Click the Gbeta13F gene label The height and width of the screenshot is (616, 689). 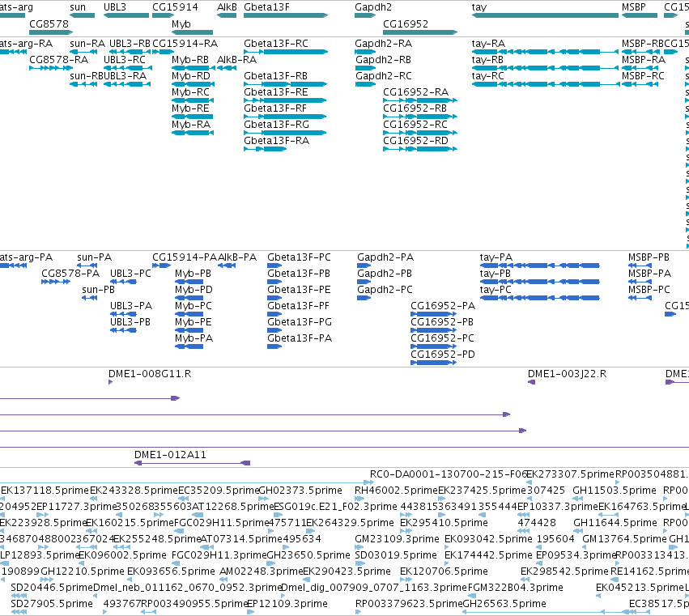(x=266, y=7)
